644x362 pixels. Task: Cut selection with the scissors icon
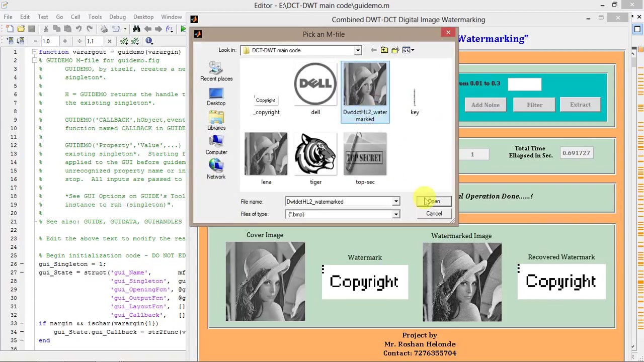pyautogui.click(x=46, y=29)
